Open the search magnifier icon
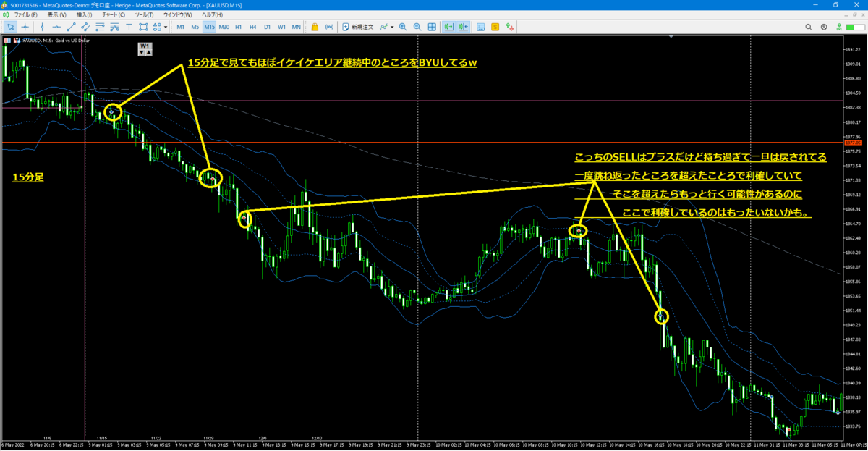868x451 pixels. pos(809,27)
